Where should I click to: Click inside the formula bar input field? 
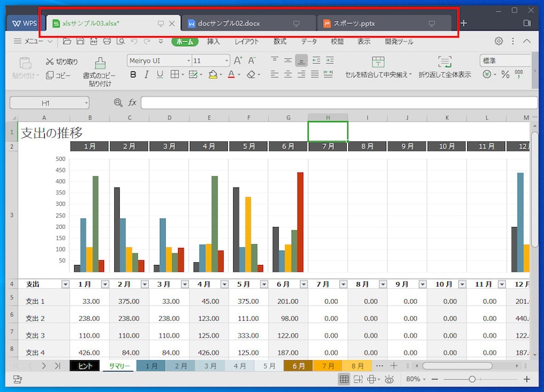pyautogui.click(x=333, y=103)
